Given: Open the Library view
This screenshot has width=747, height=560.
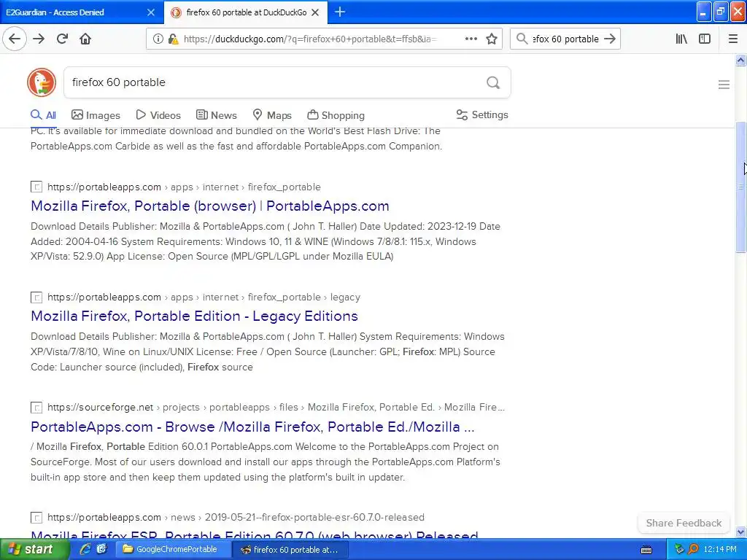Looking at the screenshot, I should [x=681, y=39].
